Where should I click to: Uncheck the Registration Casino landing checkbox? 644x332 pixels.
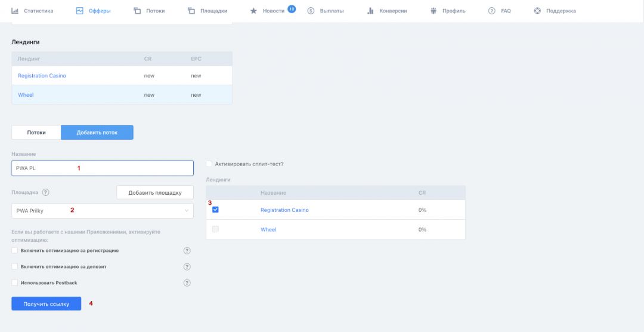click(215, 210)
